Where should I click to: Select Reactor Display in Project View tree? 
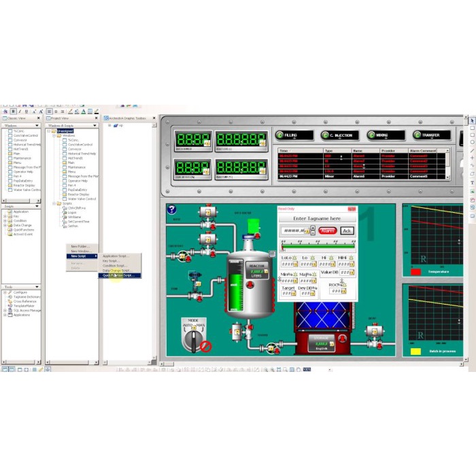tap(78, 194)
